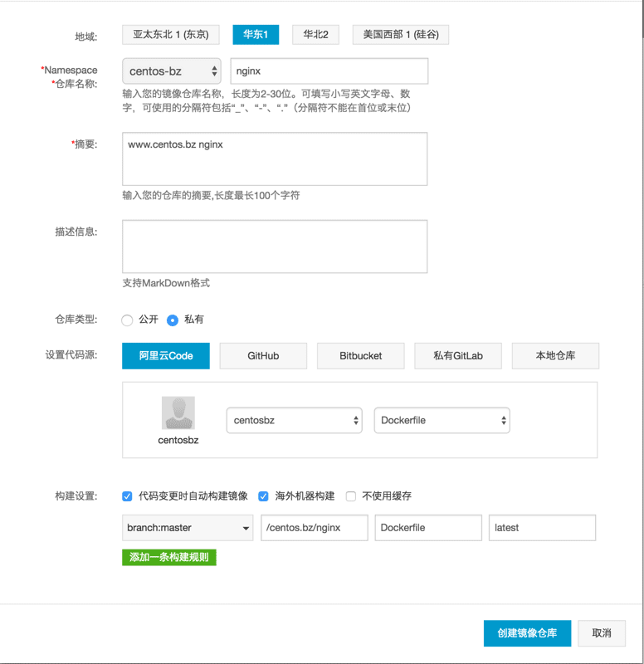This screenshot has height=664, width=644.
Task: Choose the Bitbucket code source tab
Action: click(360, 355)
